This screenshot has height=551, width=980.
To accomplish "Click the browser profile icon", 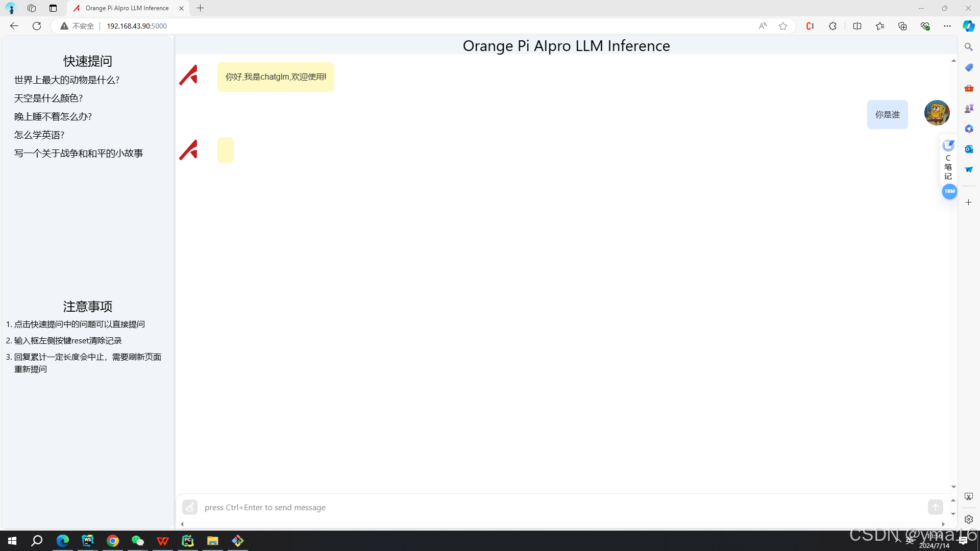I will (x=11, y=8).
